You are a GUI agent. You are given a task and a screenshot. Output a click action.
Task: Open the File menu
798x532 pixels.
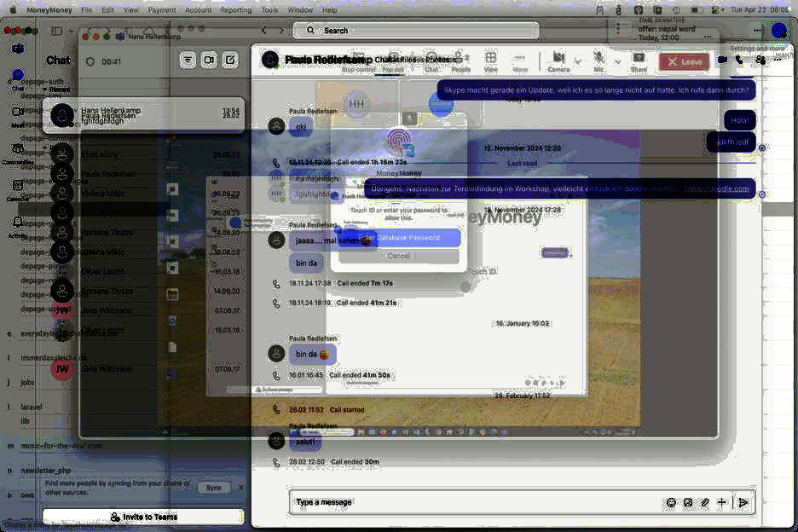[x=86, y=9]
